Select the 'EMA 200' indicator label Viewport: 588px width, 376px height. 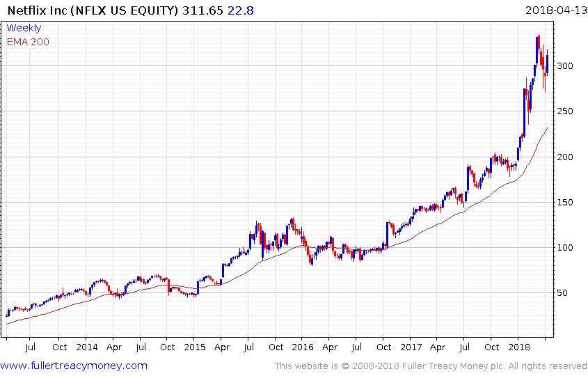coord(28,42)
